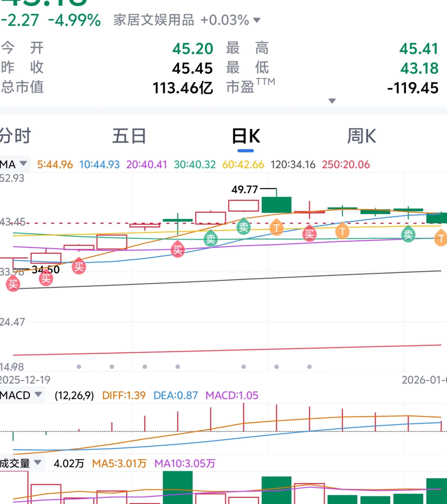
Task: Open the 成交量 indicator dropdown
Action: pyautogui.click(x=37, y=462)
